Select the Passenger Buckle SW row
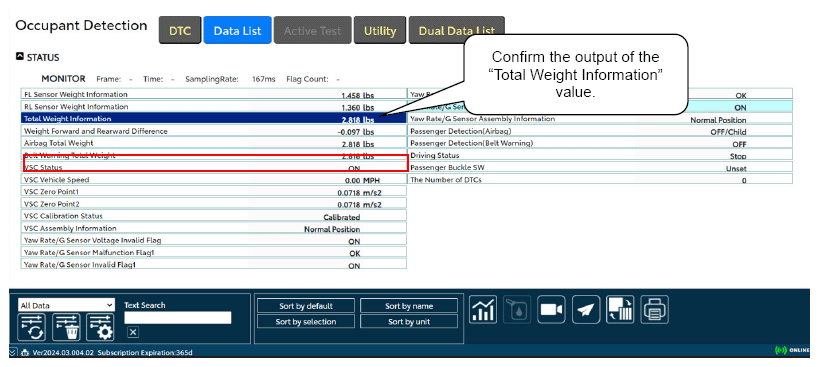Image resolution: width=819 pixels, height=367 pixels. [600, 167]
